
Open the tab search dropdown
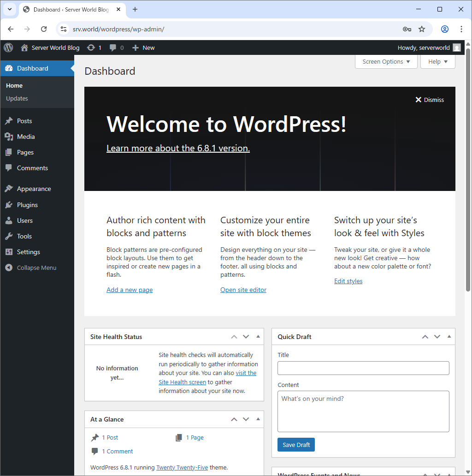point(10,9)
